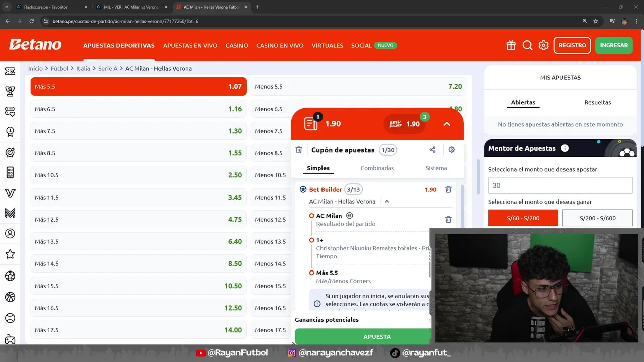Collapse the bet slip with up chevron
Viewport: 644px width, 362px height.
pyautogui.click(x=447, y=124)
